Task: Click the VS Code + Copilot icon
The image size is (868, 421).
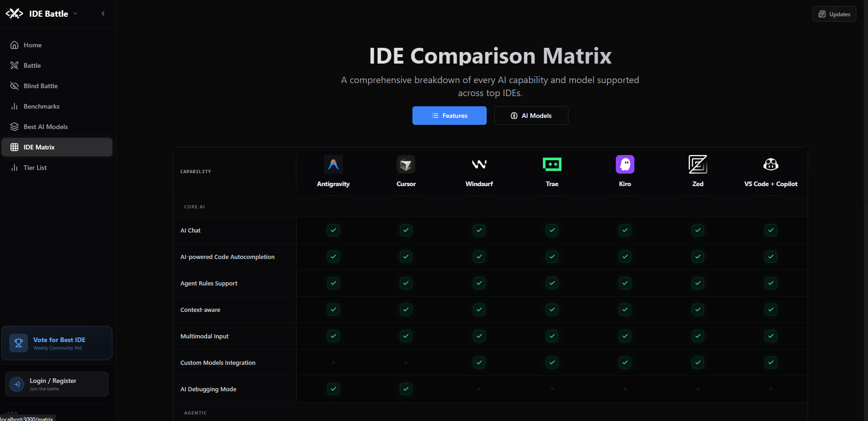Action: [771, 164]
